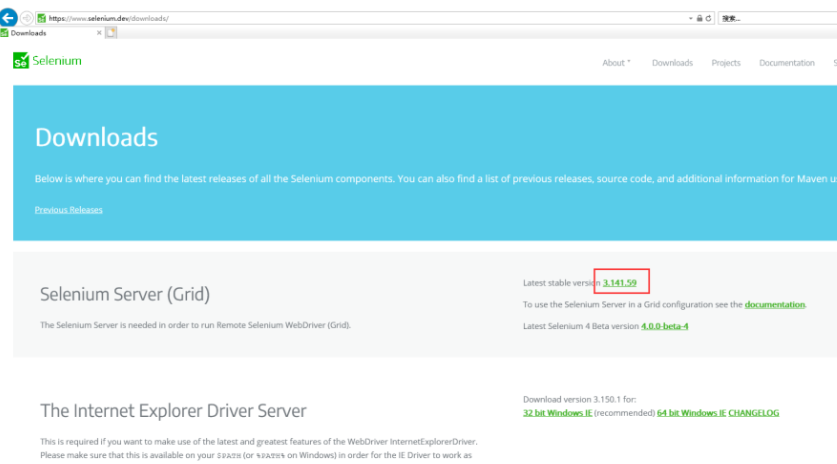The height and width of the screenshot is (464, 837).
Task: Open a new browser tab
Action: click(x=111, y=33)
